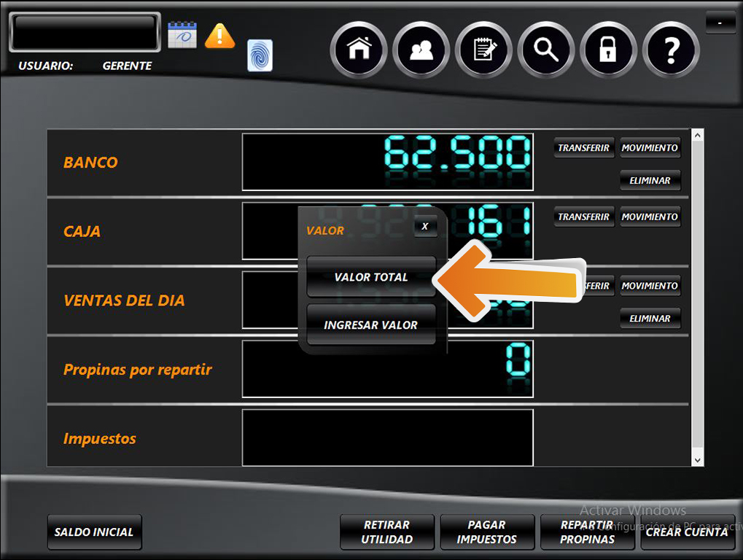
Task: Open MOVIMIENTO for CAJA account
Action: (650, 217)
